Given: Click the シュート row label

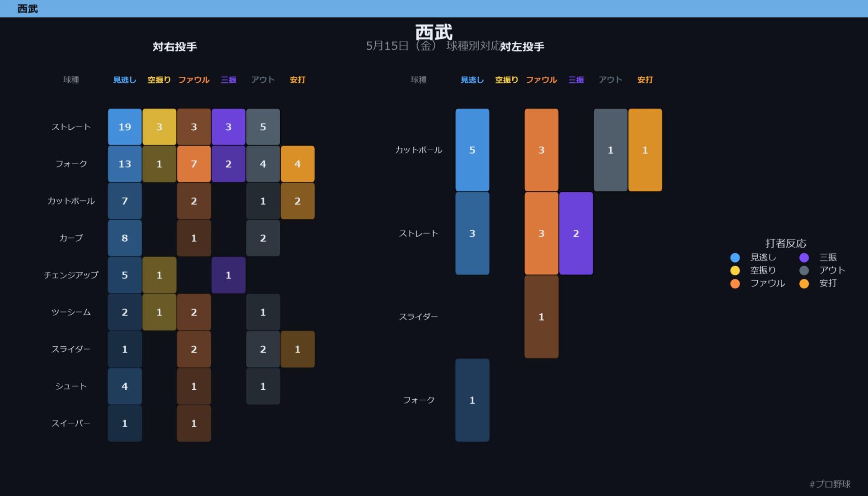Looking at the screenshot, I should [71, 387].
